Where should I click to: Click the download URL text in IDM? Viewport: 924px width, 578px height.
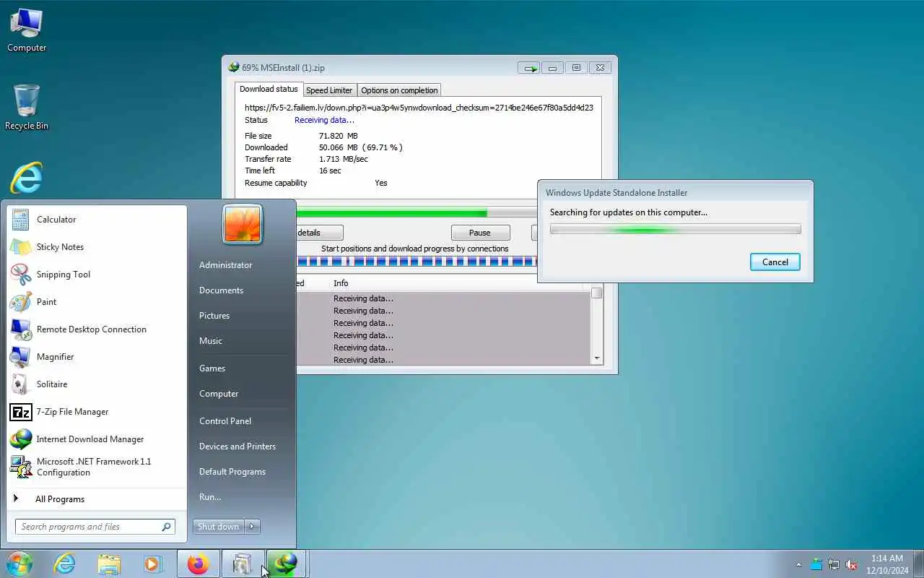click(x=419, y=108)
